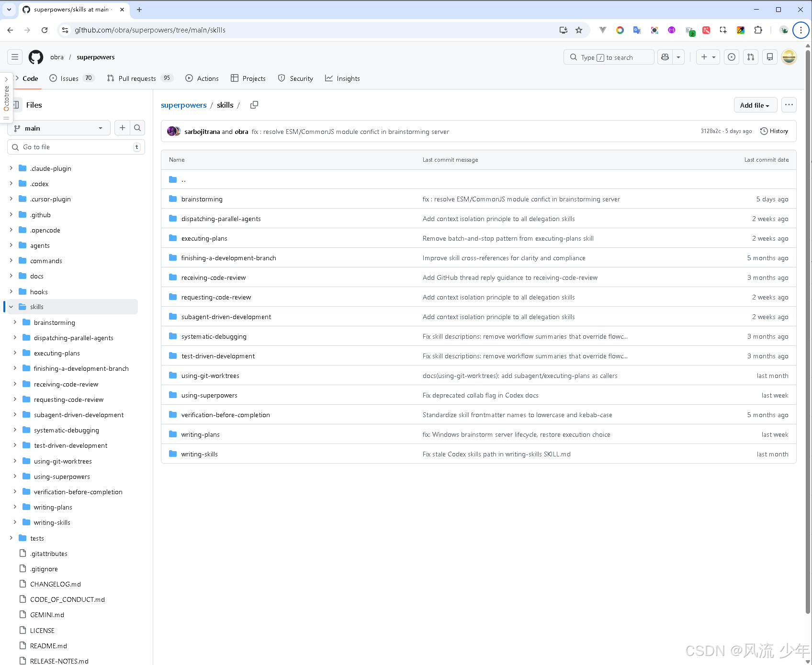Open the using-git-worktrees folder link

(210, 376)
